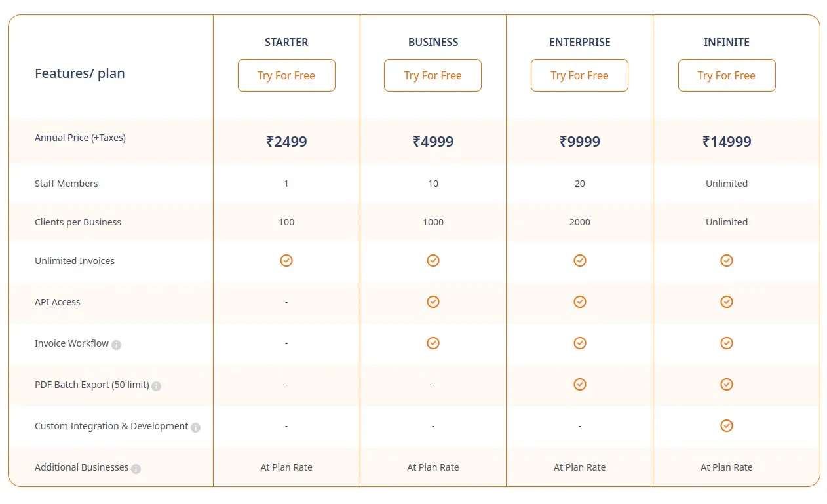Select the ₹14999 Infinite annual price
The image size is (827, 504).
click(x=727, y=142)
